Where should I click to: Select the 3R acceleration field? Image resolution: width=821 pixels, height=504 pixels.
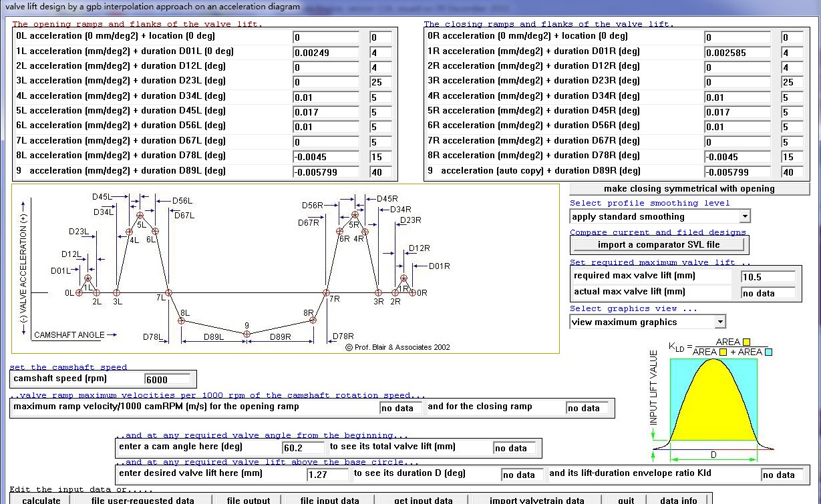[x=737, y=82]
